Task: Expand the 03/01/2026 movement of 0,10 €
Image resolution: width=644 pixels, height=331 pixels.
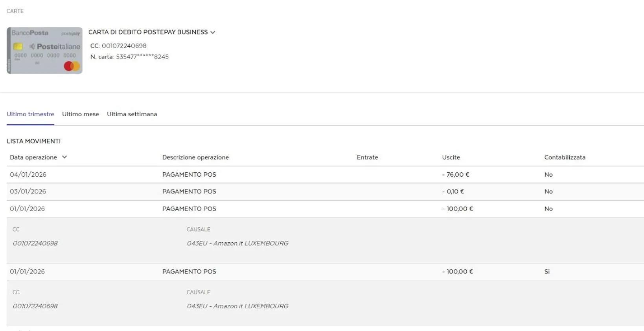Action: coord(189,192)
